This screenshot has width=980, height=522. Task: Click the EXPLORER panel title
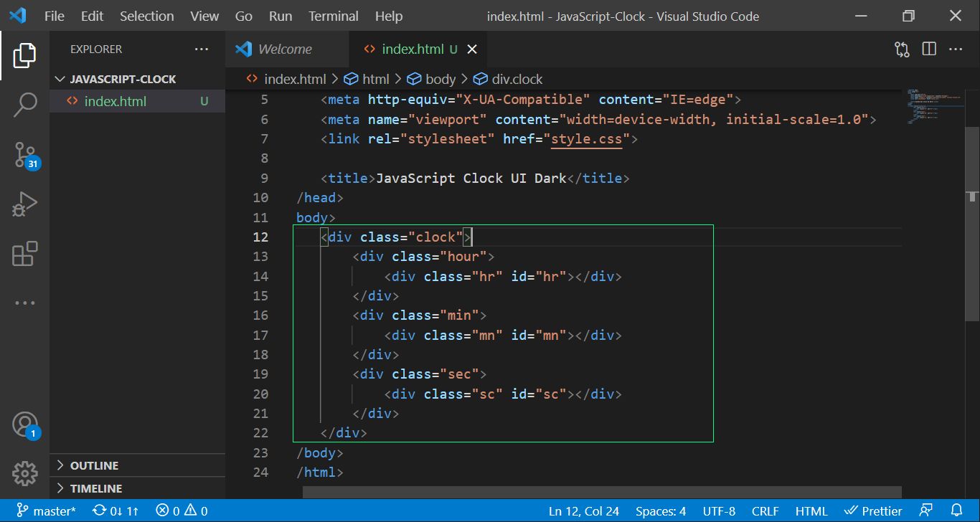[96, 49]
